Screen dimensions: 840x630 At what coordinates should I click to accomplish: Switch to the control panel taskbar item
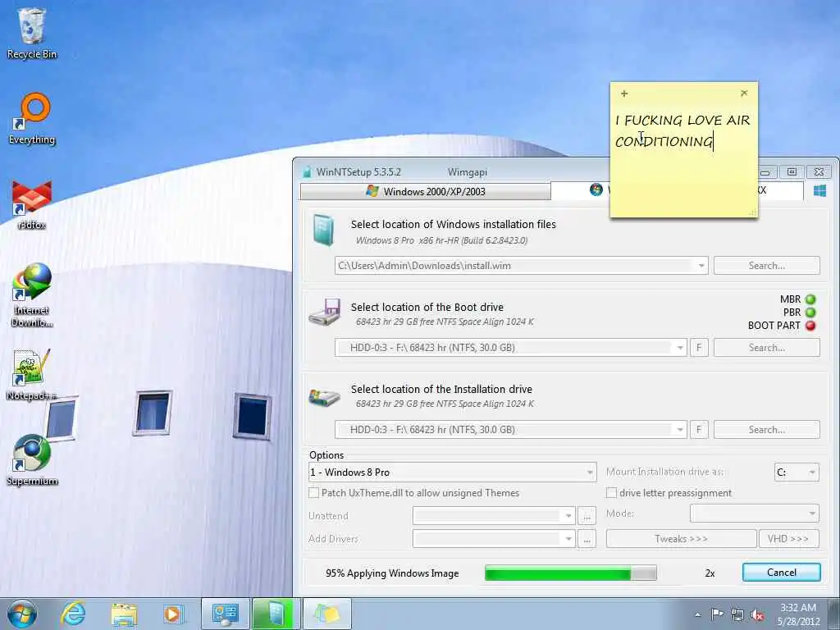pos(225,614)
